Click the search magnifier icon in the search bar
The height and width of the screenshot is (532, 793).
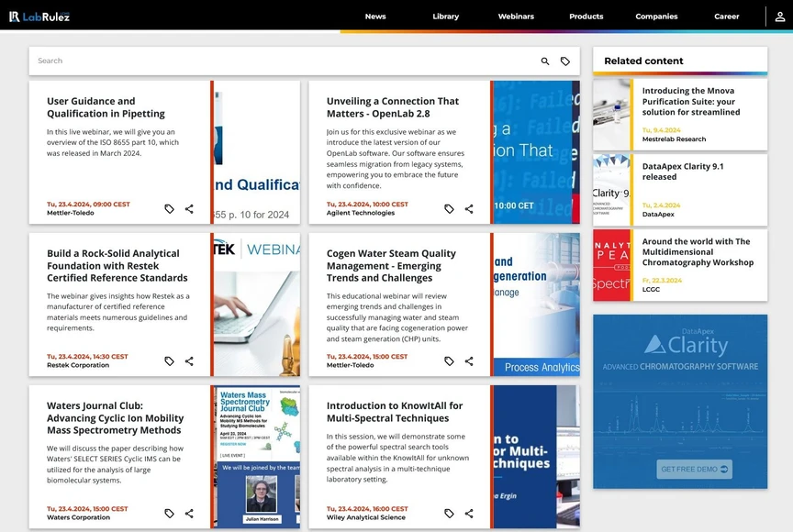click(544, 61)
